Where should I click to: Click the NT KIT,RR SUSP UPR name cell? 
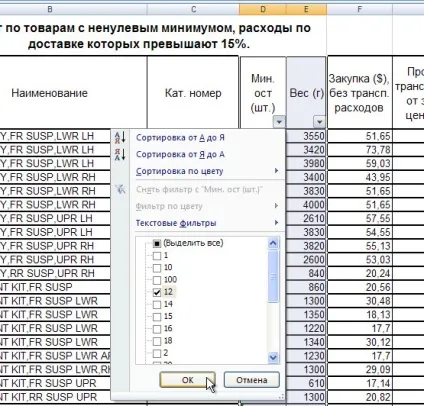[55, 397]
